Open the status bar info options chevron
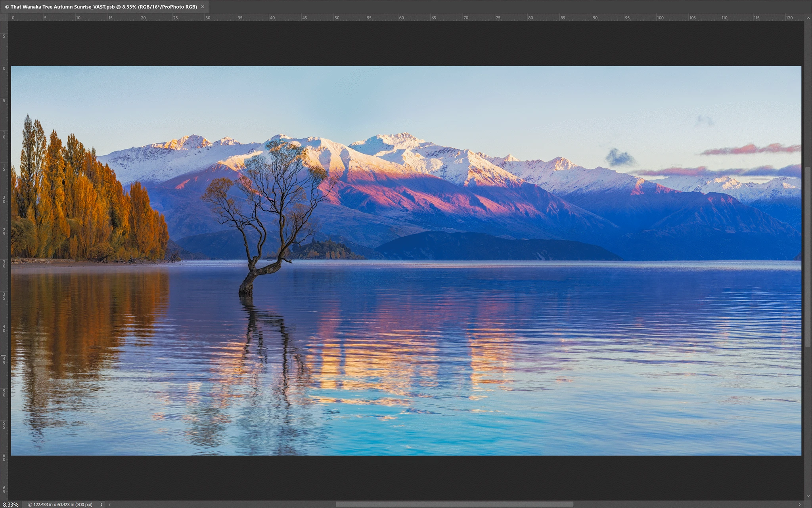 tap(101, 504)
